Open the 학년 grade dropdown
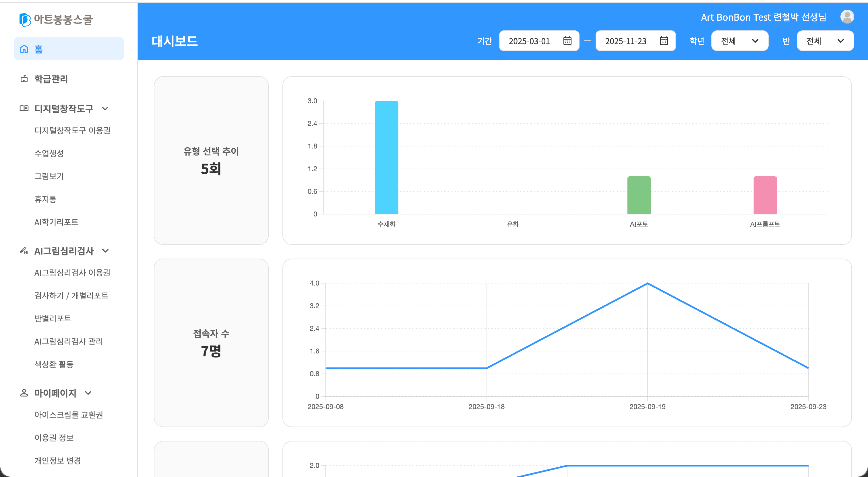Screen dimensions: 868x477 (739, 41)
